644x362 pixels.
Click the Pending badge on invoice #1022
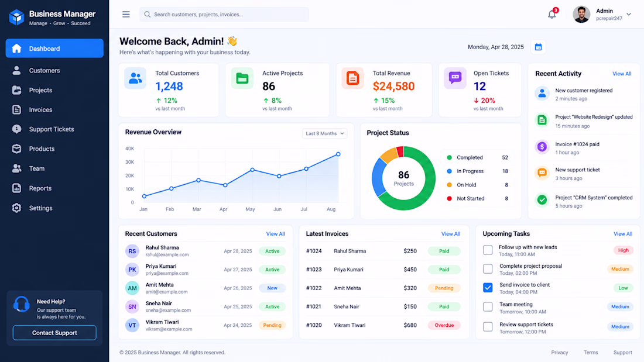coord(444,288)
